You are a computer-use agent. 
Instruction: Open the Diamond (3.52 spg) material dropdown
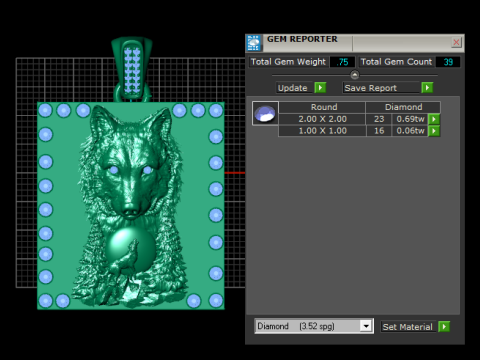[366, 326]
